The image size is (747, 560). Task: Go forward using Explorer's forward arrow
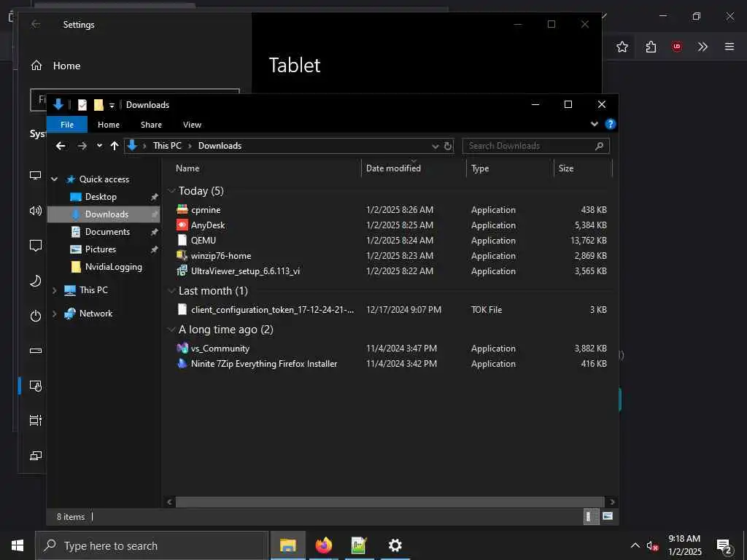[x=82, y=146]
